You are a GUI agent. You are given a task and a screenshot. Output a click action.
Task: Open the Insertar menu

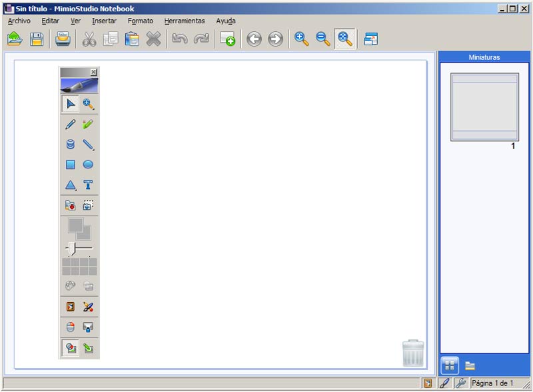(104, 21)
